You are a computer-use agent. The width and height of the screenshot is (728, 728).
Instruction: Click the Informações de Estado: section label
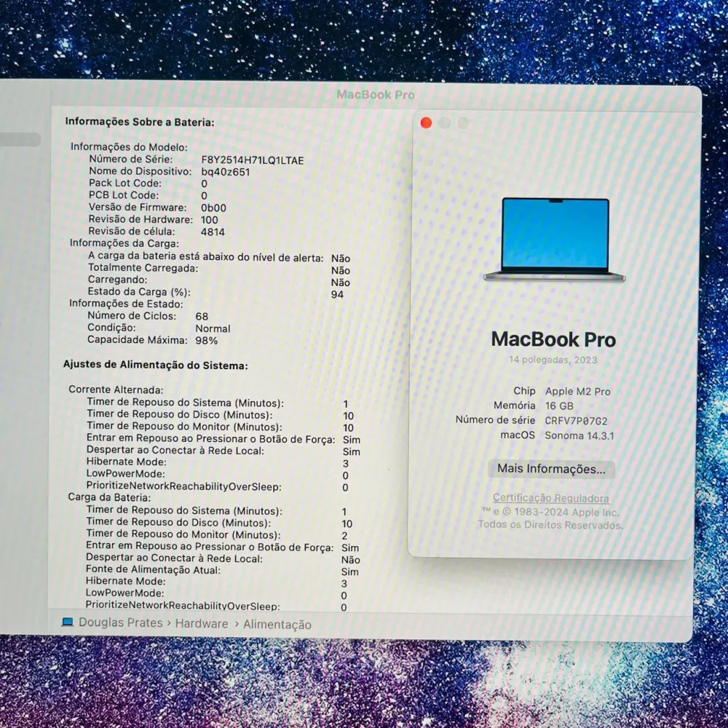126,304
